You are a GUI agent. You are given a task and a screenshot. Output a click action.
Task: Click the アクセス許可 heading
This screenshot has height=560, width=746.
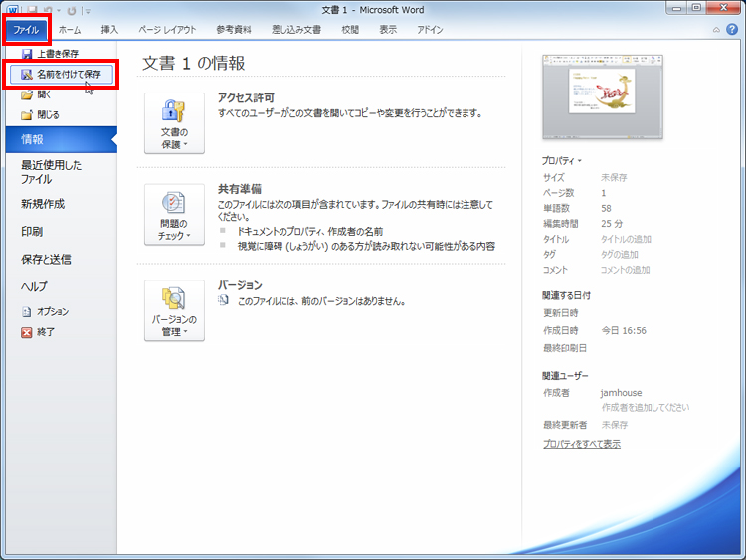click(x=246, y=98)
